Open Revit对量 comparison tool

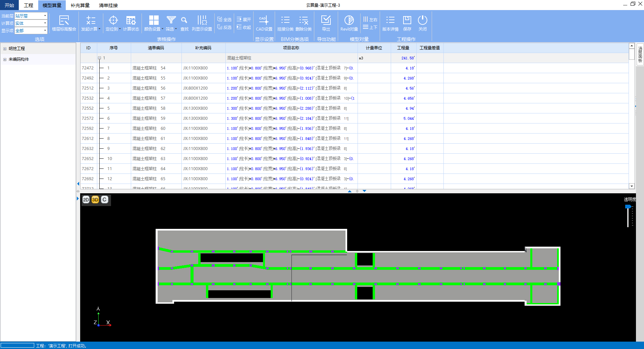point(349,23)
